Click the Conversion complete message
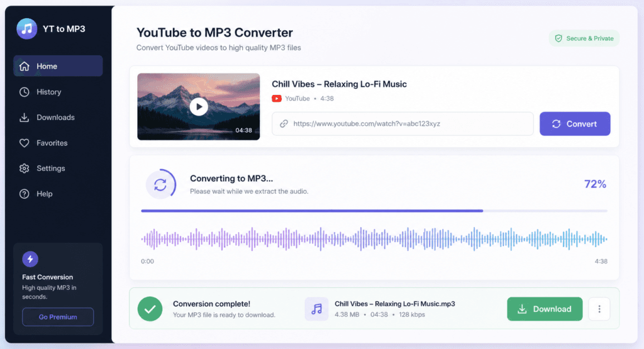Screen dimensions: 644x349 [x=211, y=304]
